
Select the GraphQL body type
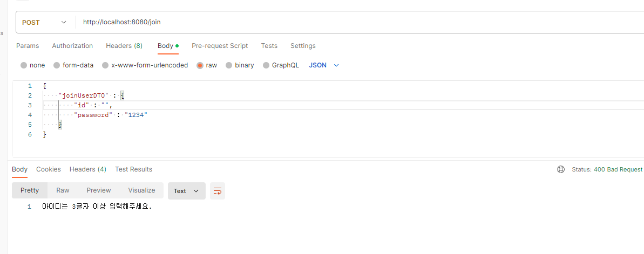(281, 65)
